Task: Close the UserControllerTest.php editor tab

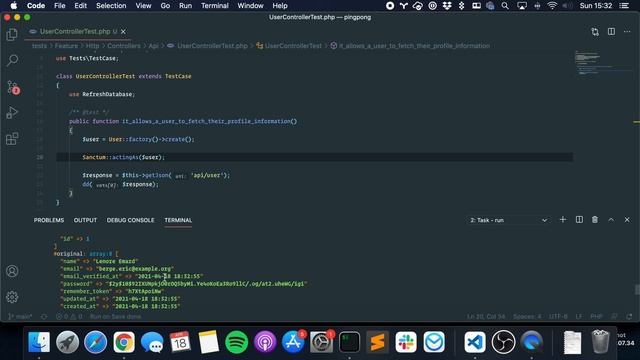Action: pos(123,31)
